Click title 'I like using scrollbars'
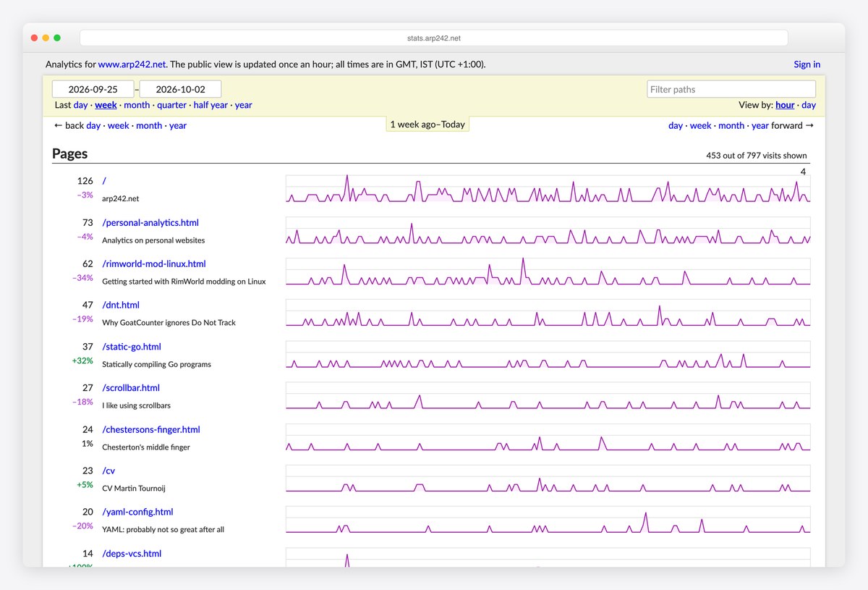Viewport: 868px width, 590px height. pos(136,405)
